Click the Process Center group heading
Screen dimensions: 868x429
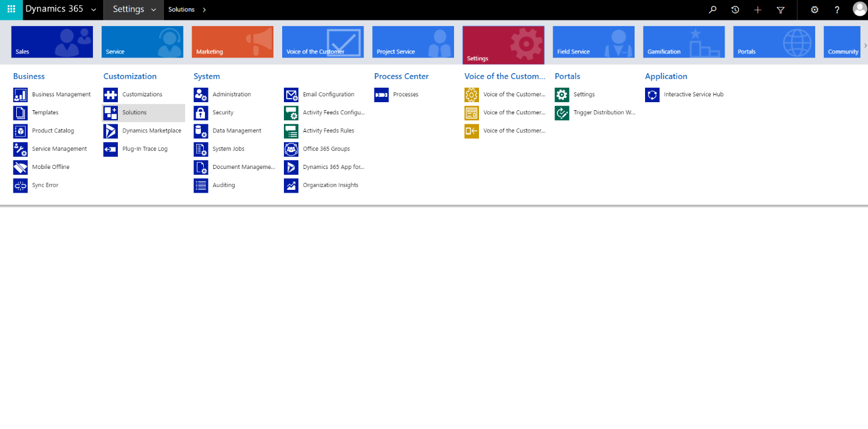tap(401, 76)
